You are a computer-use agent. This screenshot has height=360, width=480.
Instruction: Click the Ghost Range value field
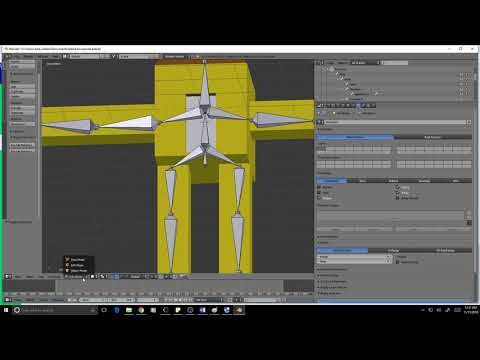pos(355,257)
